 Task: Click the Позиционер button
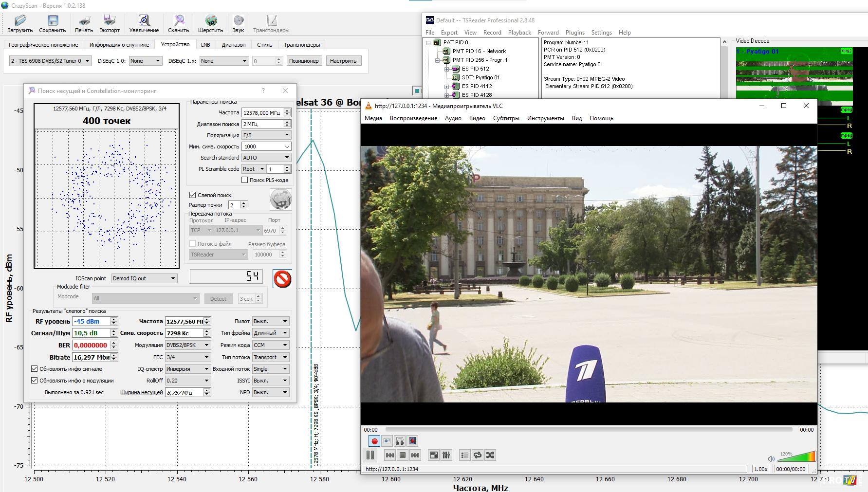(304, 61)
